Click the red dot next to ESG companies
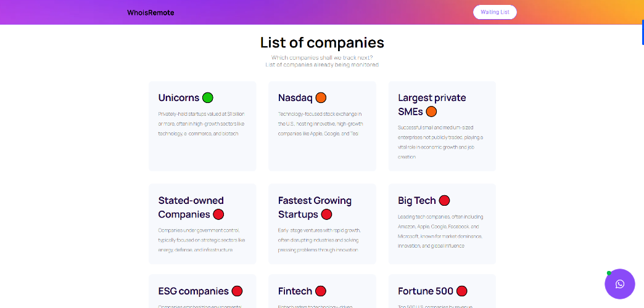Image resolution: width=644 pixels, height=308 pixels. tap(237, 291)
